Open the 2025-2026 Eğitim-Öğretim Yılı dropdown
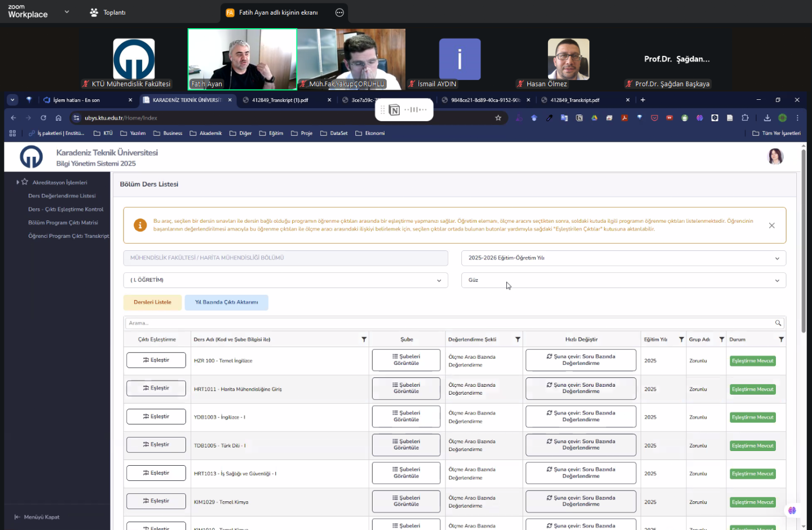Image resolution: width=812 pixels, height=530 pixels. point(623,258)
